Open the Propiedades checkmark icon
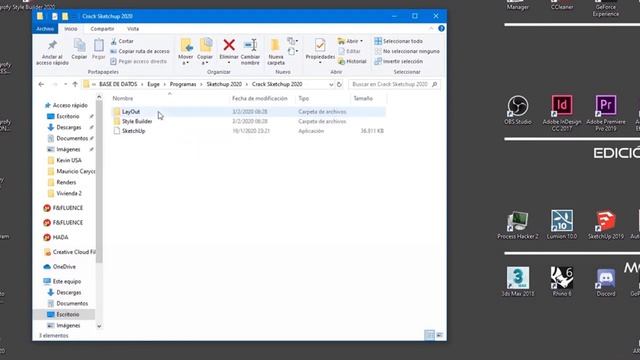Viewport: 640px width, 360px height. [x=320, y=45]
